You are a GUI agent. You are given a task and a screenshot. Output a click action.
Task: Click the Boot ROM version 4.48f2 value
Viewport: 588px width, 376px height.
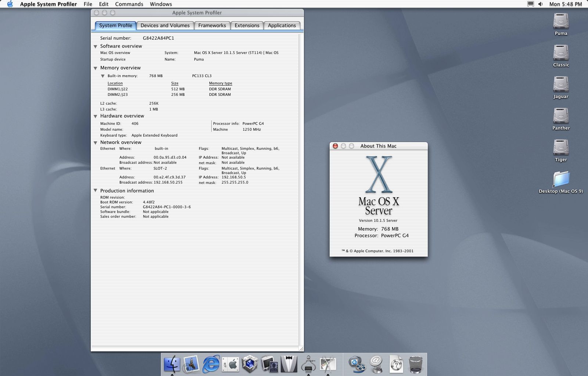pos(149,202)
